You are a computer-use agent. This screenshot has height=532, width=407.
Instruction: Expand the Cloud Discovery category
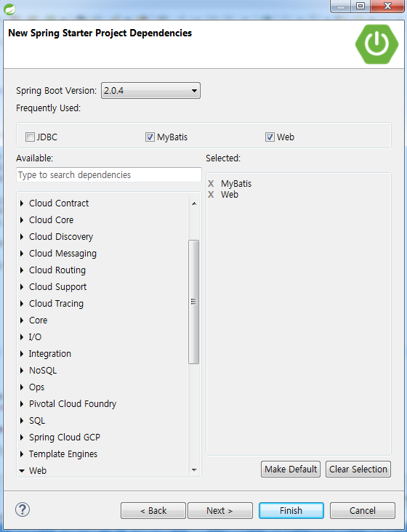pyautogui.click(x=22, y=236)
